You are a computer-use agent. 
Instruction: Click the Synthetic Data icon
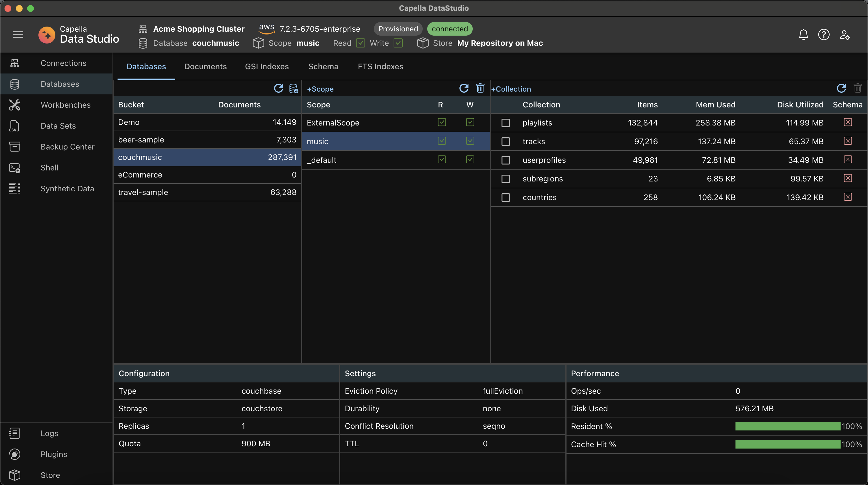point(14,189)
